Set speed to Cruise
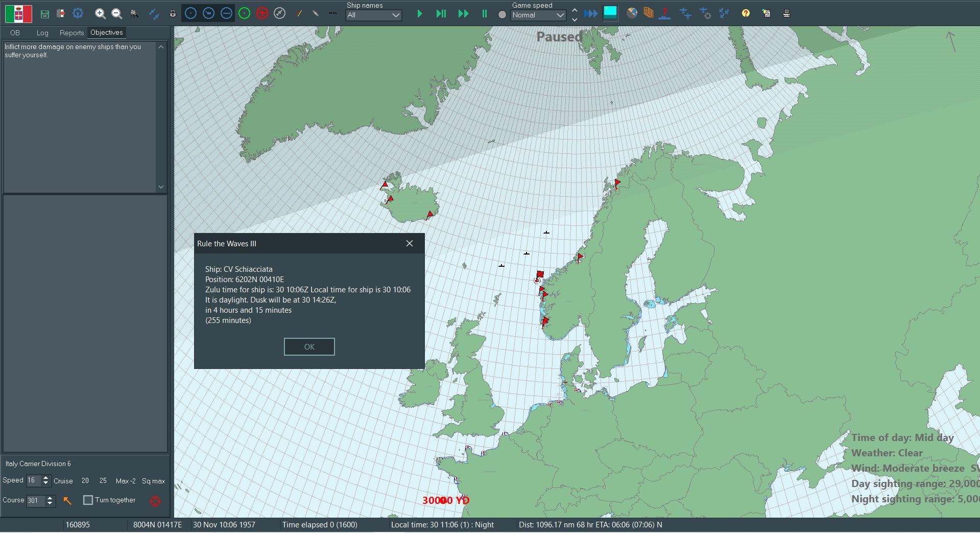Screen dimensions: 980x533 point(63,481)
